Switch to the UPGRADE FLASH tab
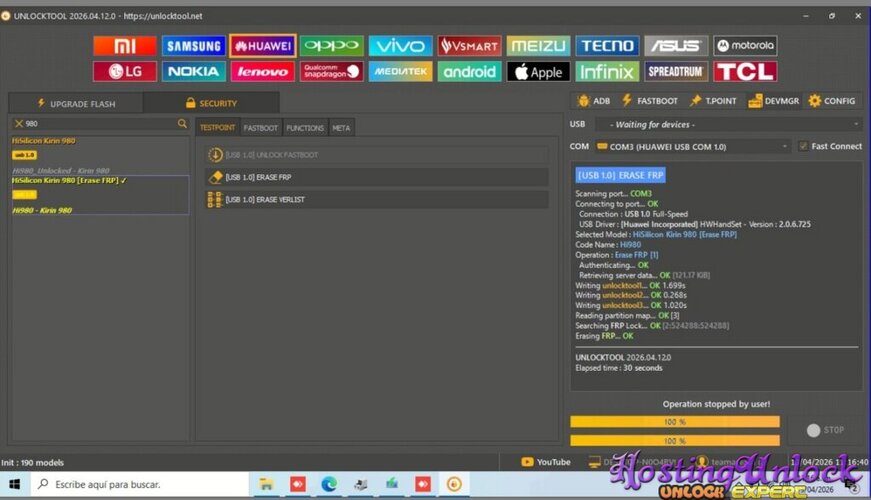 (x=75, y=103)
